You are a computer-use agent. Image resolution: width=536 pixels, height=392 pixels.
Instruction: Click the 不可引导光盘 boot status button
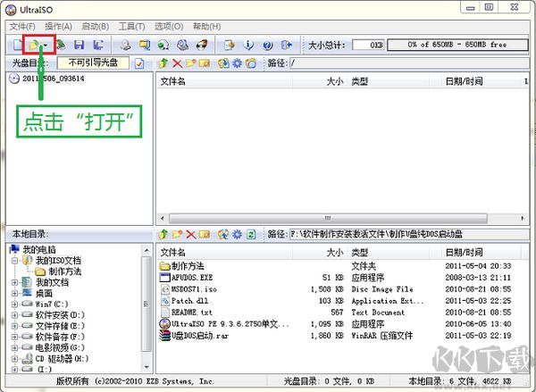(x=93, y=63)
